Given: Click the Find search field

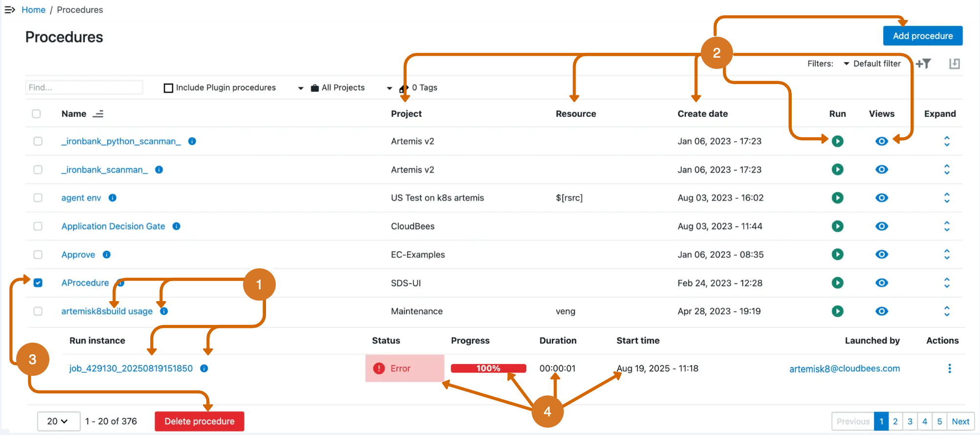Looking at the screenshot, I should [84, 87].
